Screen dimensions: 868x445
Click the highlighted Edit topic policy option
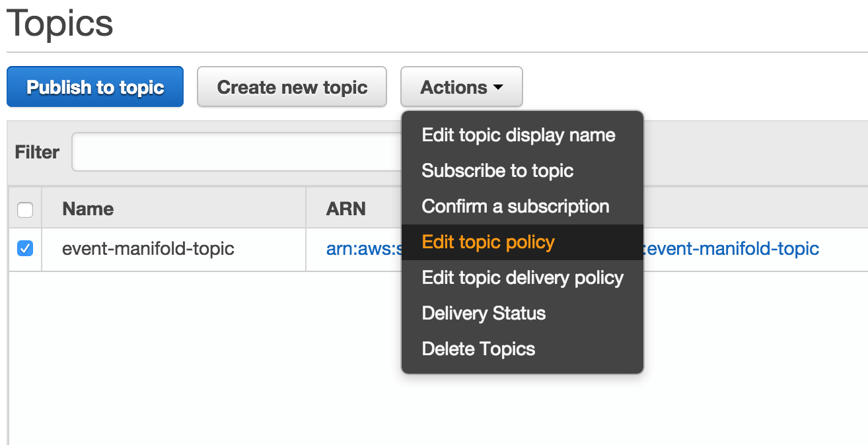(x=488, y=242)
